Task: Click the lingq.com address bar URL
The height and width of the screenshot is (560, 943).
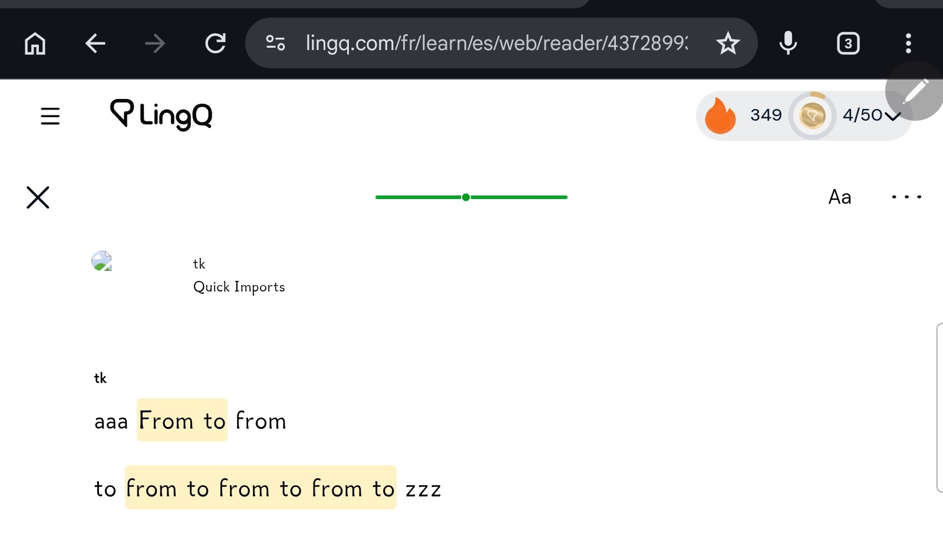Action: point(496,43)
